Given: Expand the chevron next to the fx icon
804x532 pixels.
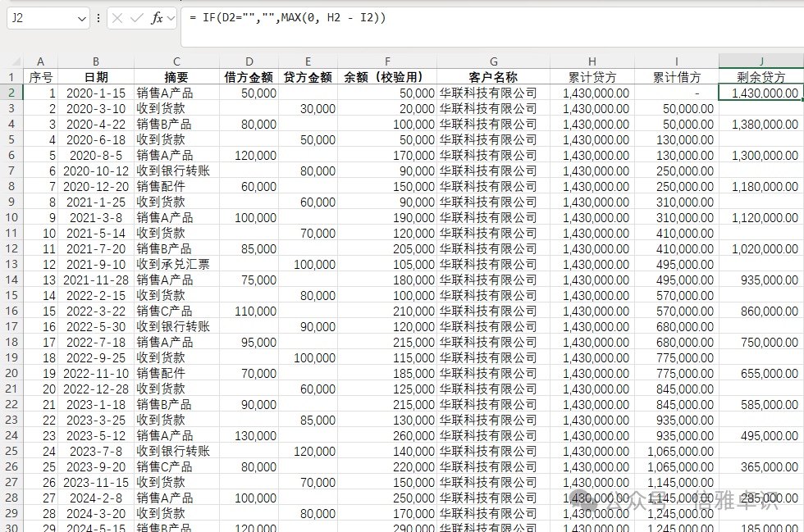Looking at the screenshot, I should click(171, 19).
